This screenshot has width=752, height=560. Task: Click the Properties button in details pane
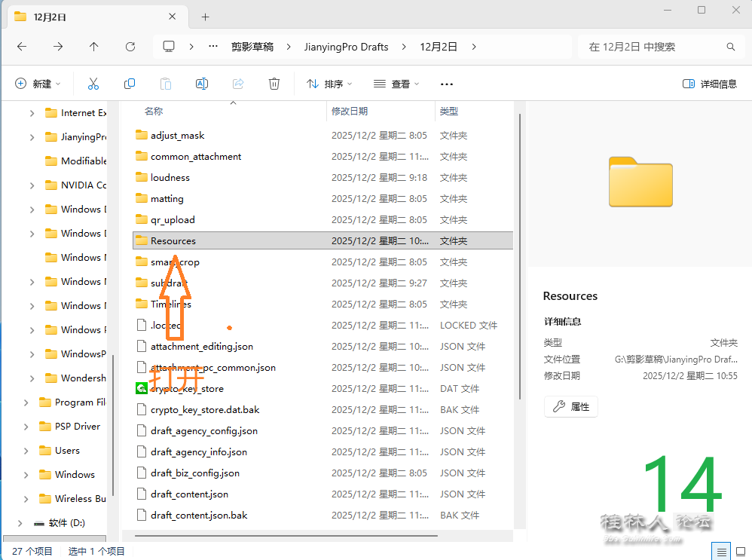pyautogui.click(x=570, y=406)
